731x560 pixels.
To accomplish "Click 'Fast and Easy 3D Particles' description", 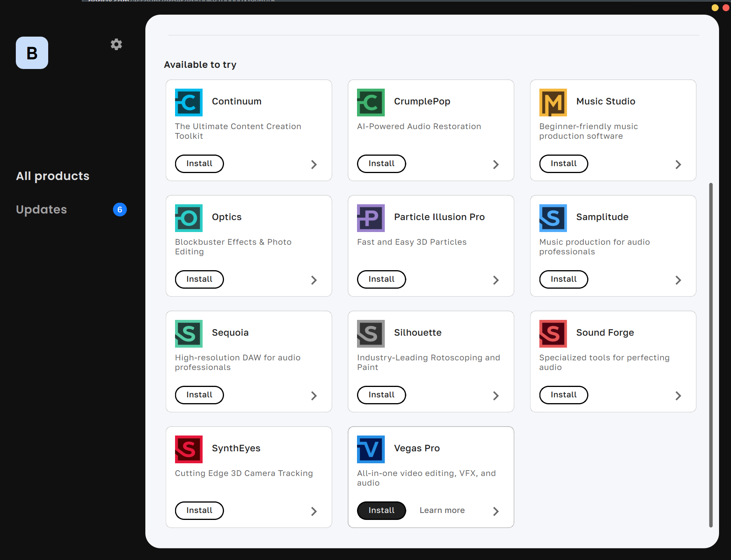I will click(x=412, y=242).
